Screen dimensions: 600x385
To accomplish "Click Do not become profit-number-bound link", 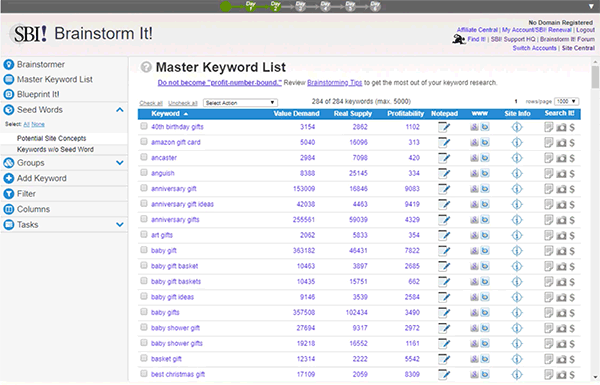I will coord(220,83).
